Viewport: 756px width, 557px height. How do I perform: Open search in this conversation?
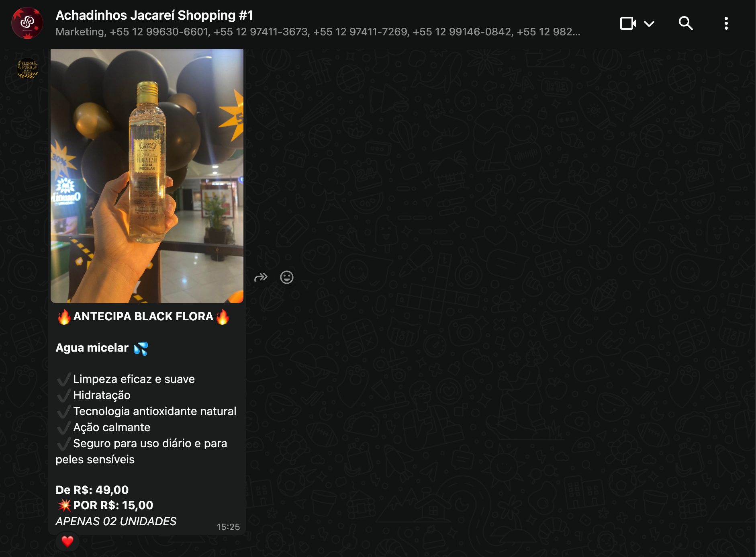coord(685,23)
